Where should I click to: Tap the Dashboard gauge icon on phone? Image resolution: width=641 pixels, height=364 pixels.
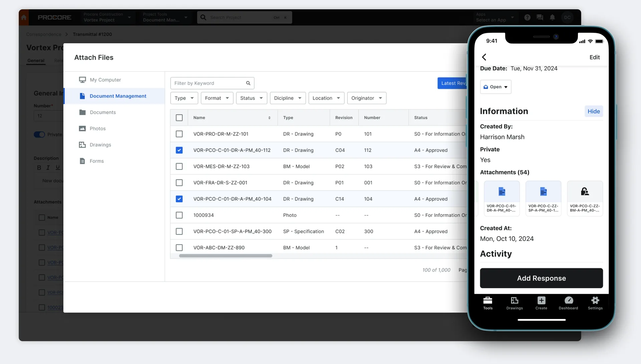tap(569, 300)
